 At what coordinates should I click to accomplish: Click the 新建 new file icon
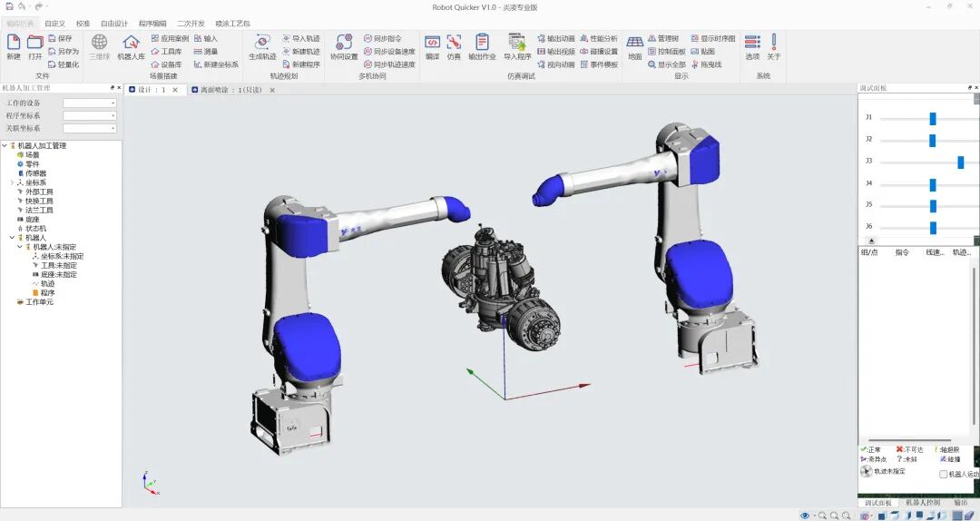(x=14, y=42)
